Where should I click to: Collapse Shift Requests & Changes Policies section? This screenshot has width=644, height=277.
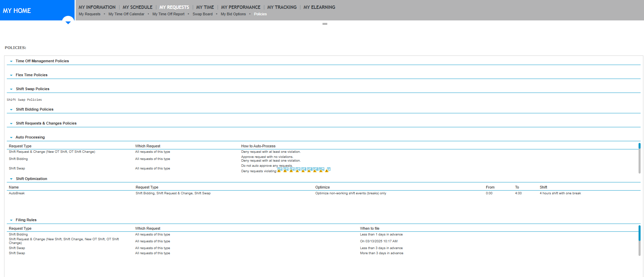point(11,124)
